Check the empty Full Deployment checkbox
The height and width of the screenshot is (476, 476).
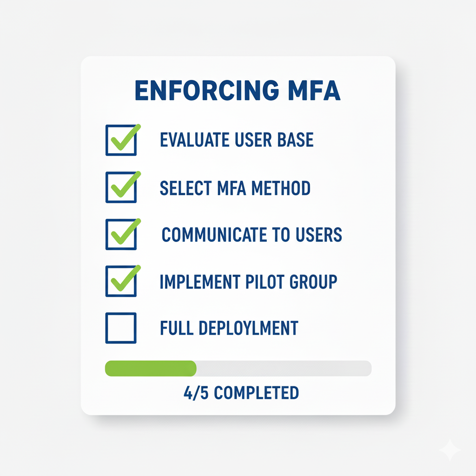pyautogui.click(x=121, y=328)
